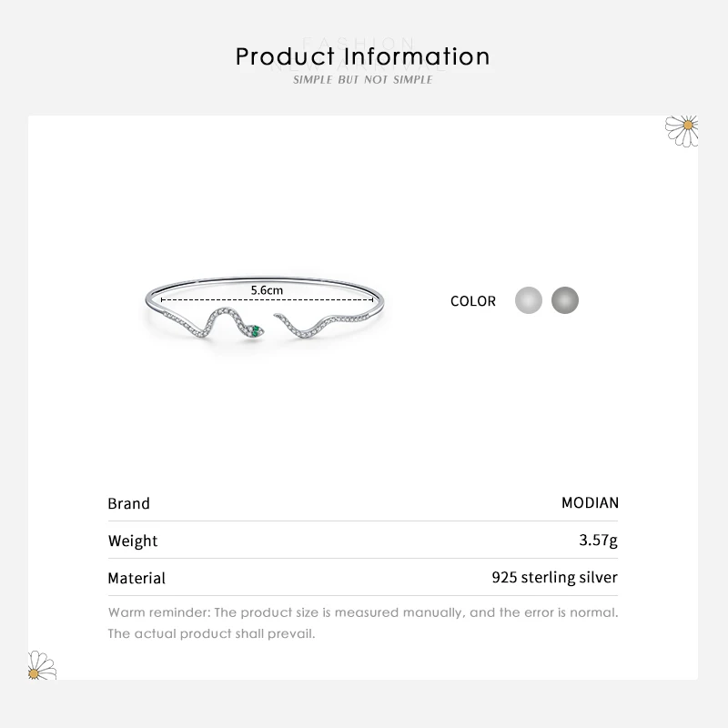
Task: Select the light silver color swatch
Action: point(529,300)
